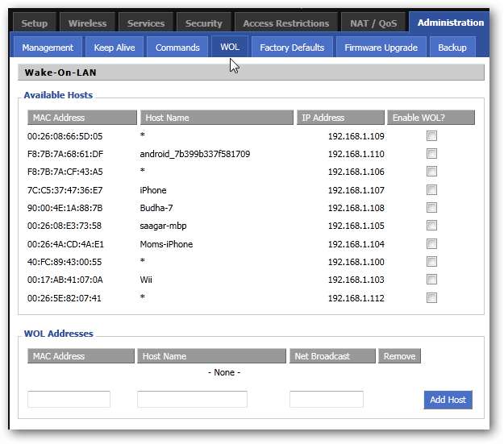This screenshot has width=504, height=444.
Task: Select WOL checkbox for Moms-iPhone
Action: click(x=432, y=244)
